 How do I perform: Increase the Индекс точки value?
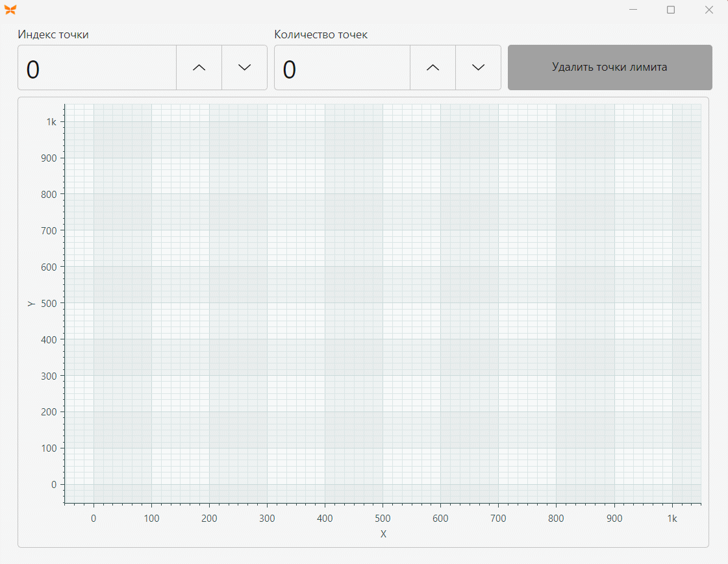(199, 67)
